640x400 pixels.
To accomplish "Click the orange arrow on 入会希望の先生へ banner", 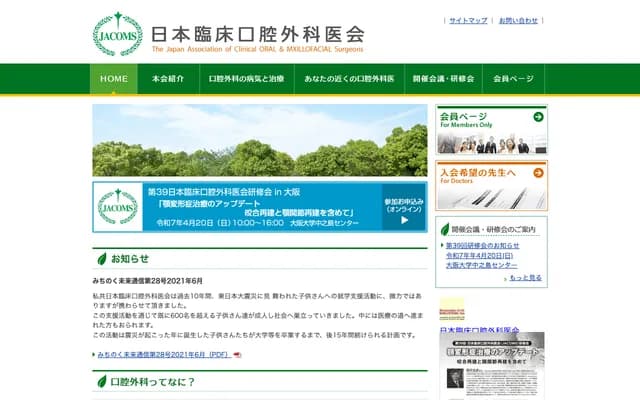I will pos(538,174).
